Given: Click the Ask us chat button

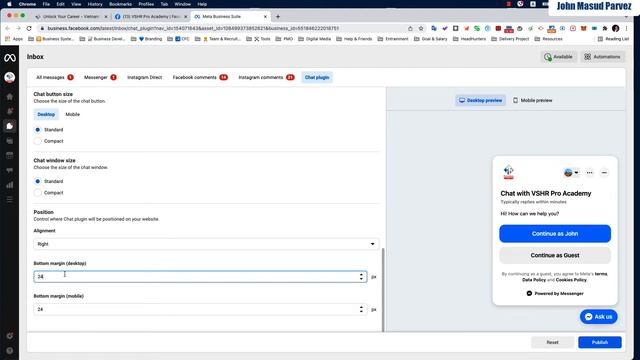Looking at the screenshot, I should coord(598,317).
